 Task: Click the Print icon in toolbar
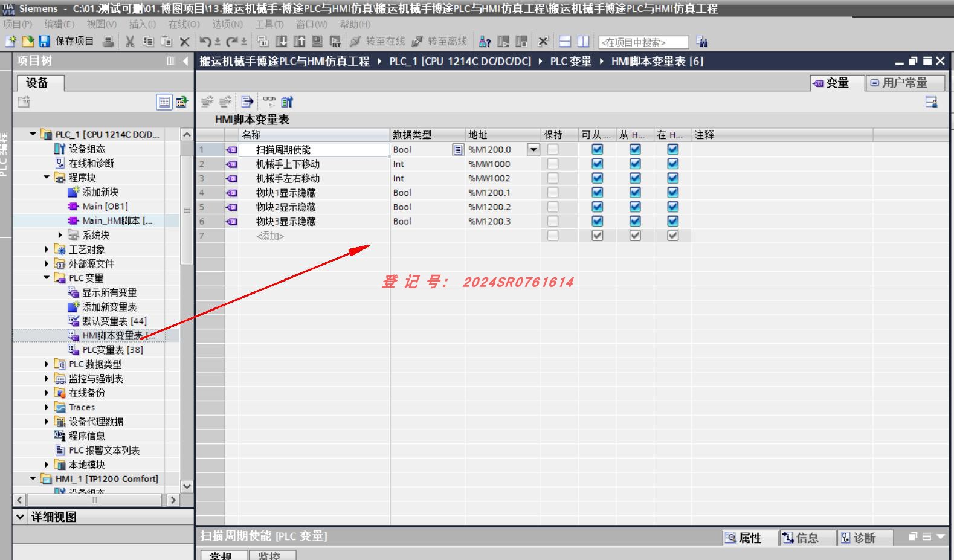pyautogui.click(x=108, y=41)
